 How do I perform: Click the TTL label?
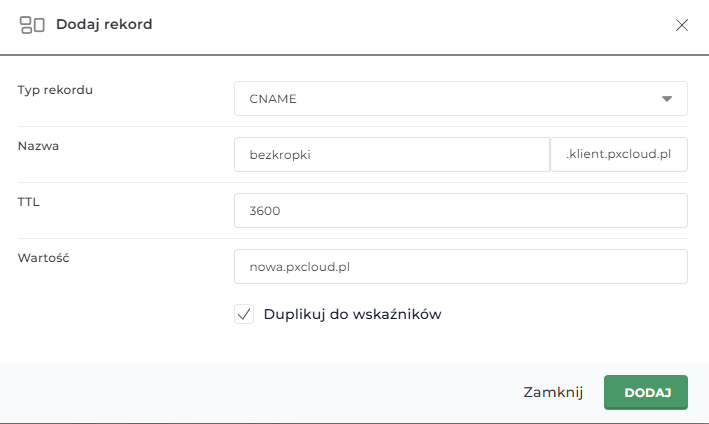tap(29, 202)
